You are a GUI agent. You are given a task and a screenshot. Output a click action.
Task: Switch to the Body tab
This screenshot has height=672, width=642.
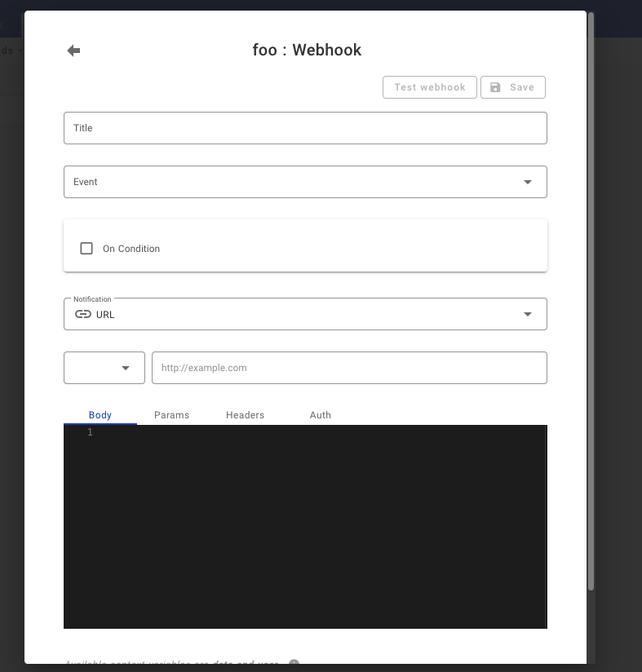pos(100,415)
